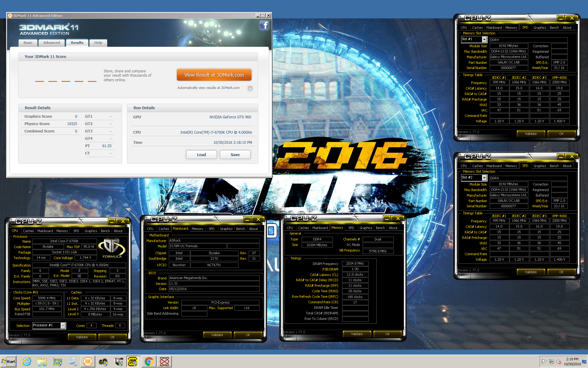Click the Core Speed 5999.4 MHz value
This screenshot has height=368, width=588.
click(47, 298)
